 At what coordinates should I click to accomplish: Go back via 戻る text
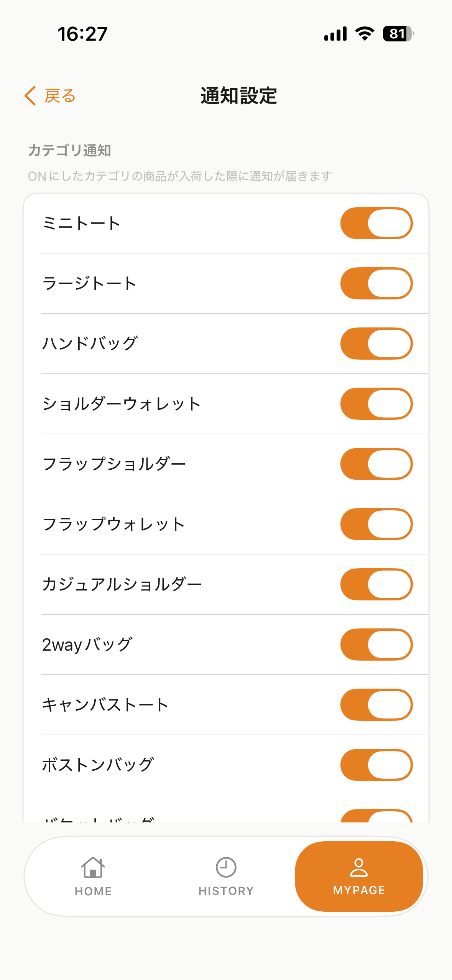tap(60, 96)
